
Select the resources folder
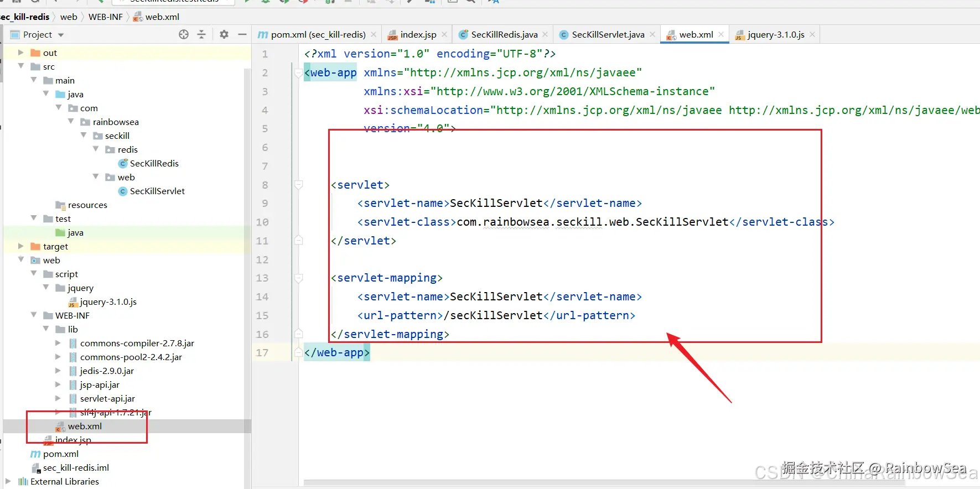[x=81, y=205]
